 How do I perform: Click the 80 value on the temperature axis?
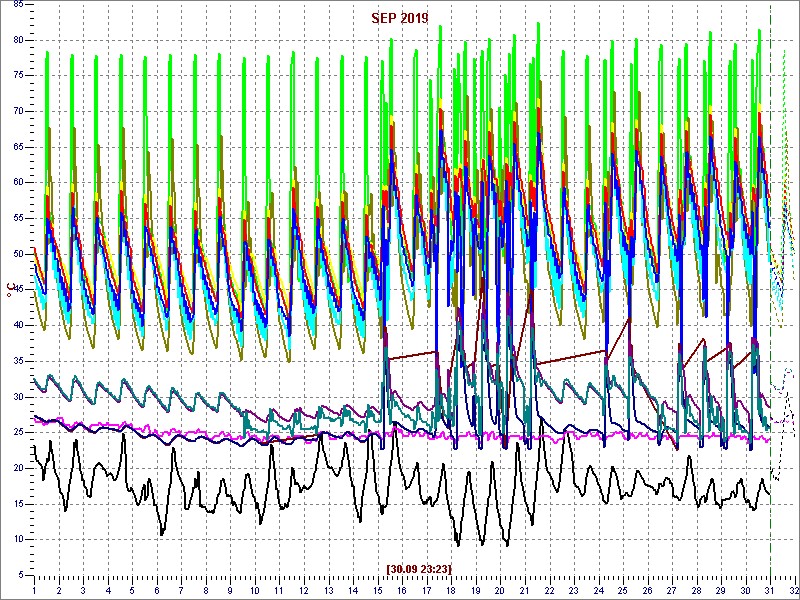[17, 40]
